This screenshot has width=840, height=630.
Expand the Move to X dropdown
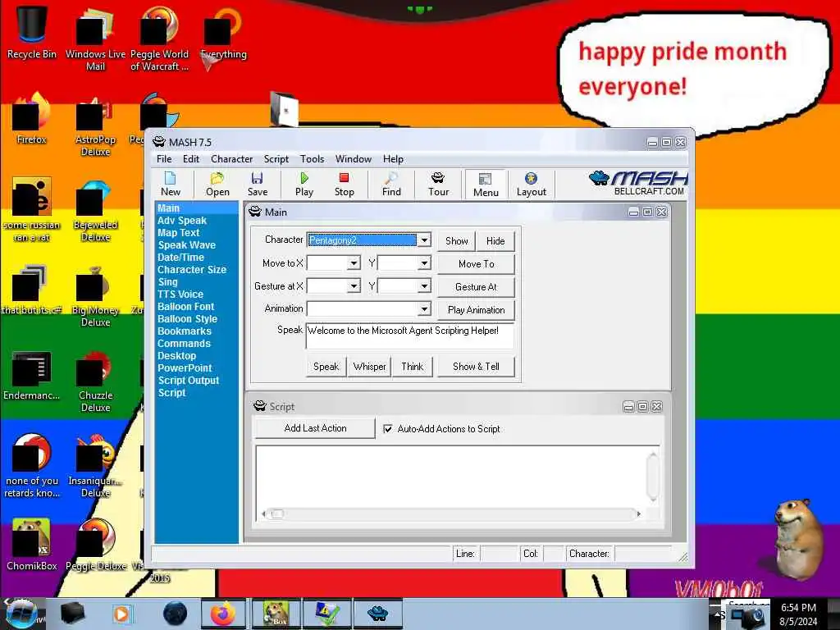353,263
